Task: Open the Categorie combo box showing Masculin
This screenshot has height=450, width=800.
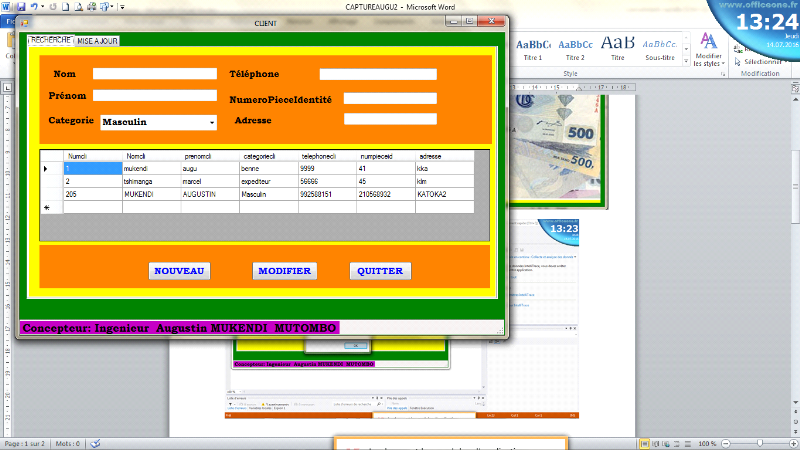Action: 158,122
